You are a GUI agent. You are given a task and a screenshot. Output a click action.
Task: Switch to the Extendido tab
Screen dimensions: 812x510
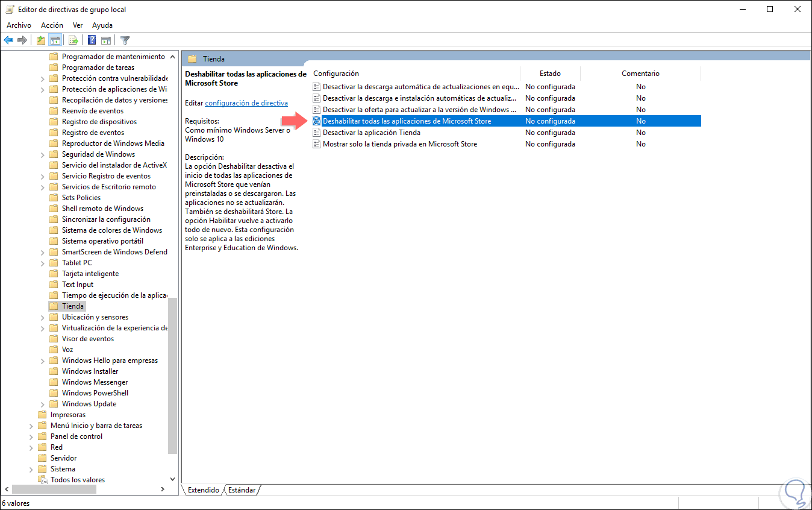coord(203,490)
